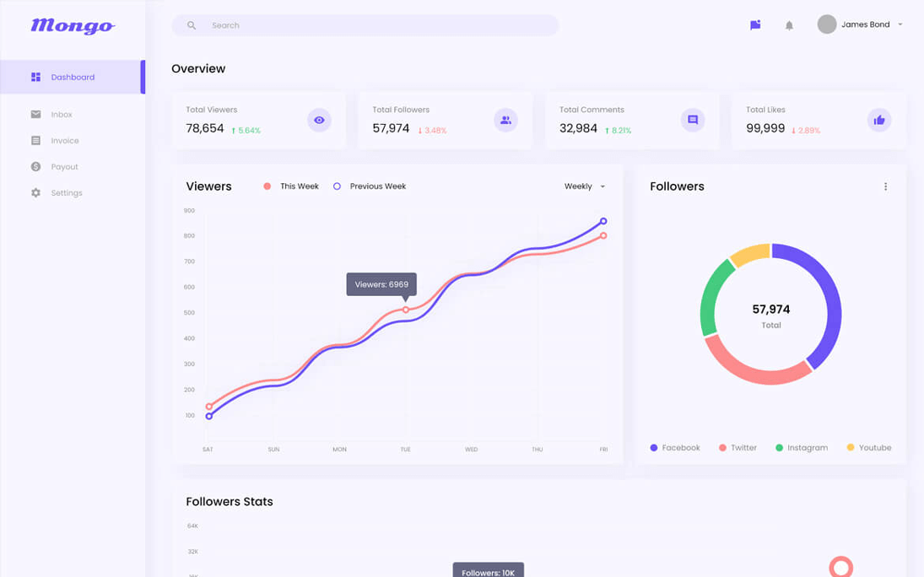Click the eye icon in Total Viewers card
This screenshot has width=924, height=577.
coord(319,121)
